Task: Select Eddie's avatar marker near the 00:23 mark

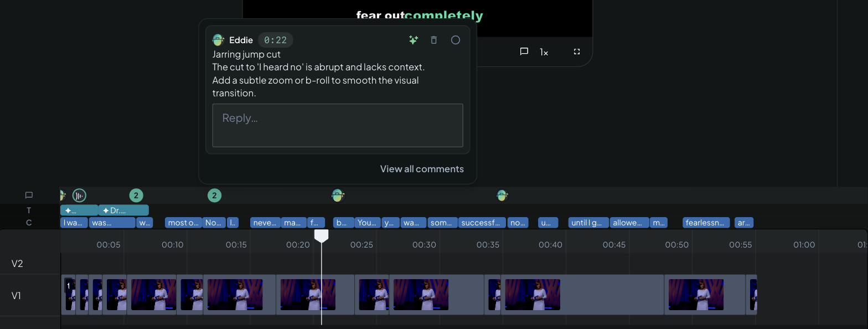Action: point(338,195)
